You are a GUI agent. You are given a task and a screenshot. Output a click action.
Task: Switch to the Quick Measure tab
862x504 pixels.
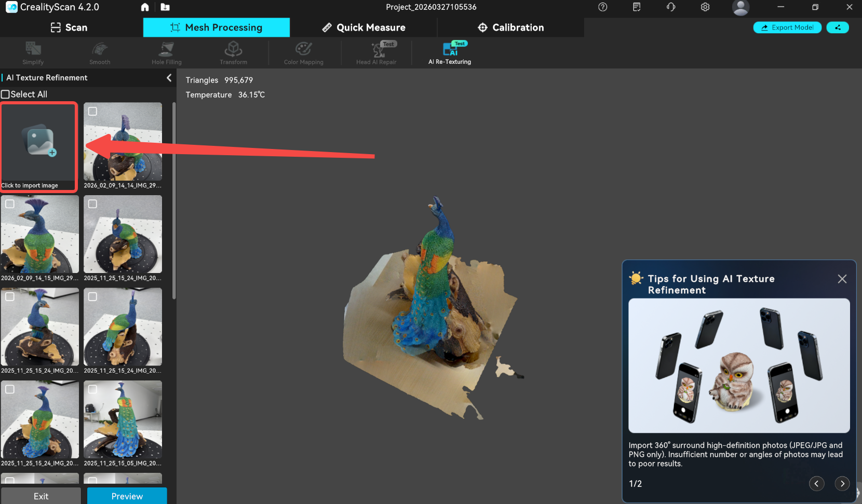click(x=363, y=28)
